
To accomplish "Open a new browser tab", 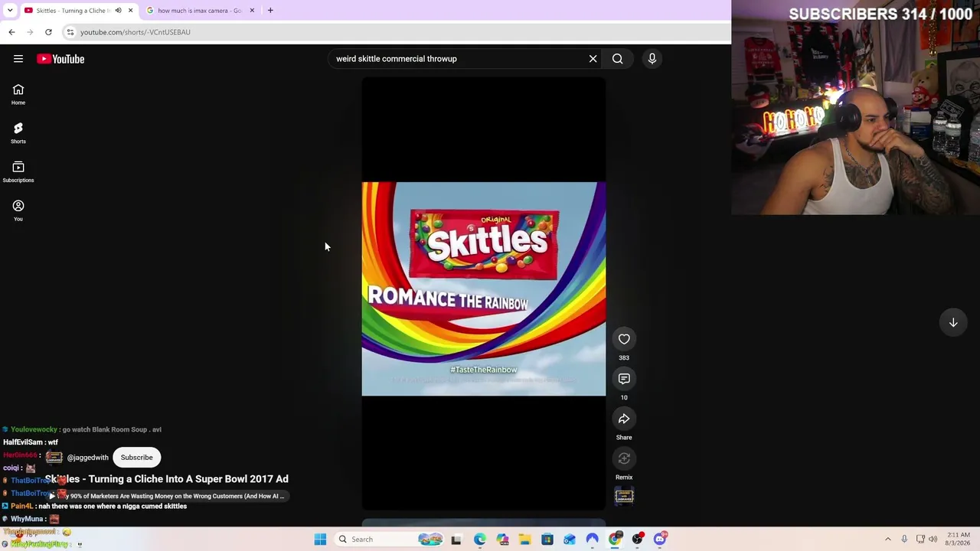I will pos(270,11).
